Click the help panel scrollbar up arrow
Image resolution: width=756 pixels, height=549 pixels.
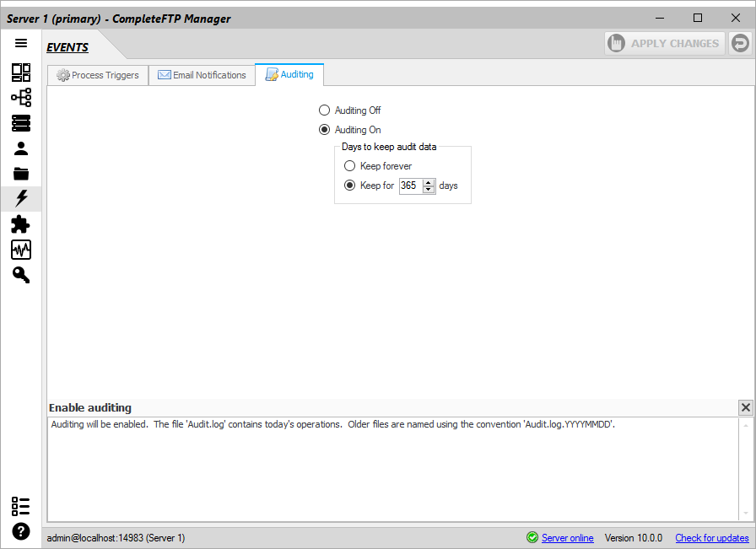point(746,425)
